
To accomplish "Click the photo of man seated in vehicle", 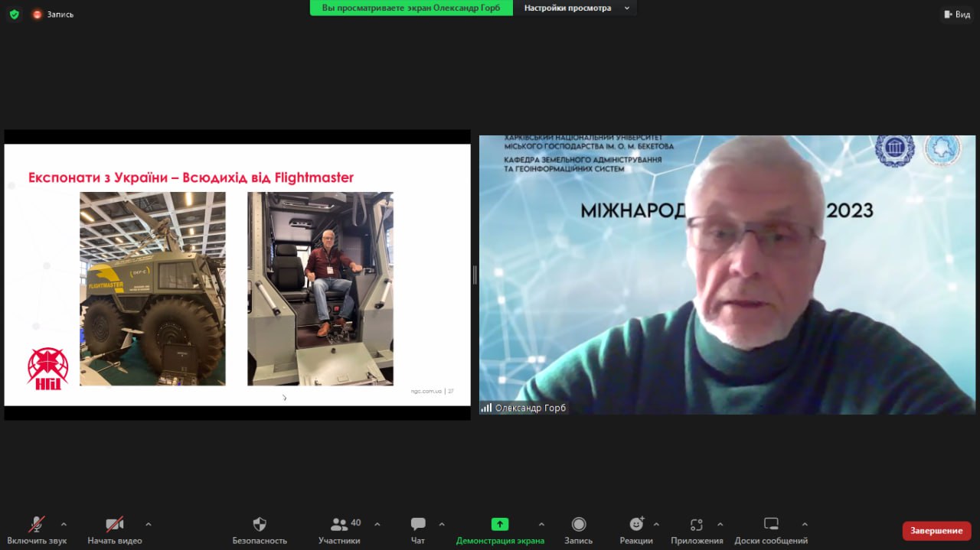I will pos(320,288).
